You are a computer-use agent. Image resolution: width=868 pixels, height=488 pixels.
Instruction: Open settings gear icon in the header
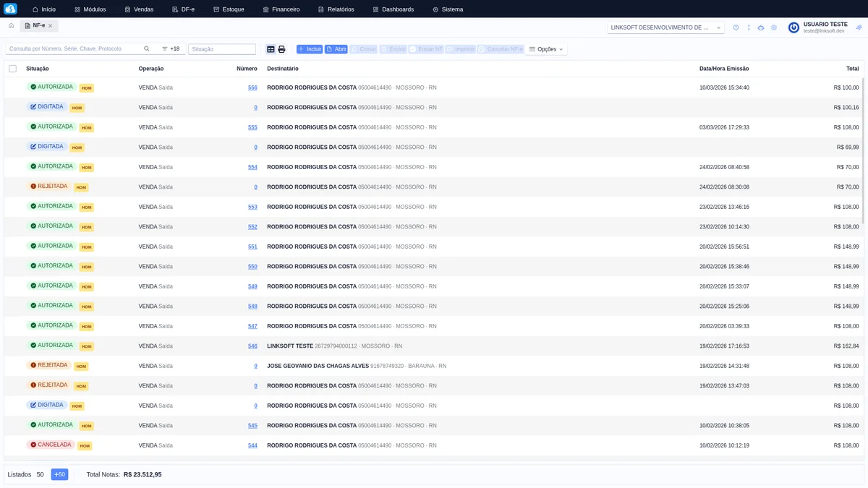click(x=774, y=27)
